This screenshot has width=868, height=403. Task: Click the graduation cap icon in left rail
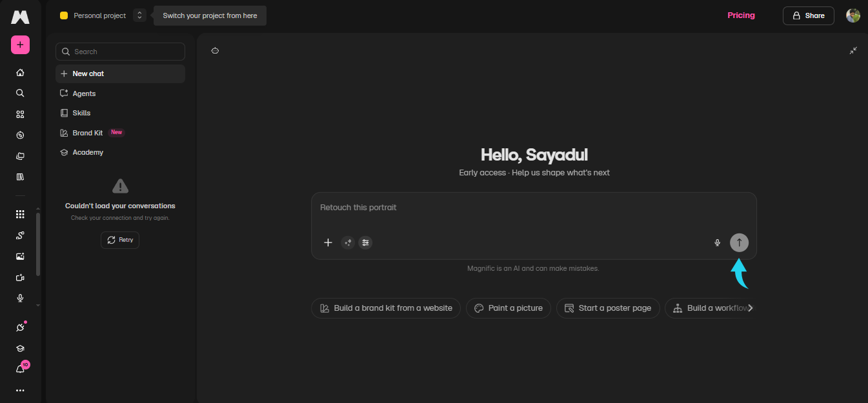point(20,348)
